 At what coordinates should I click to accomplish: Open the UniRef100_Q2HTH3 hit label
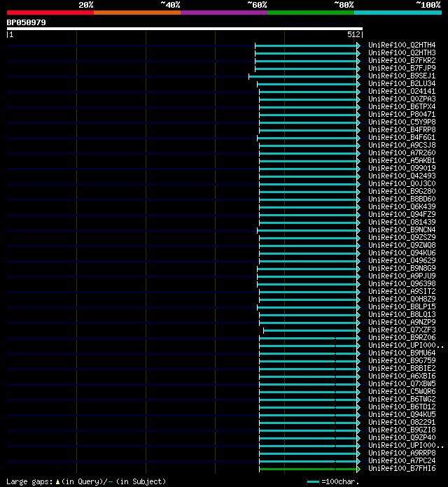point(402,52)
